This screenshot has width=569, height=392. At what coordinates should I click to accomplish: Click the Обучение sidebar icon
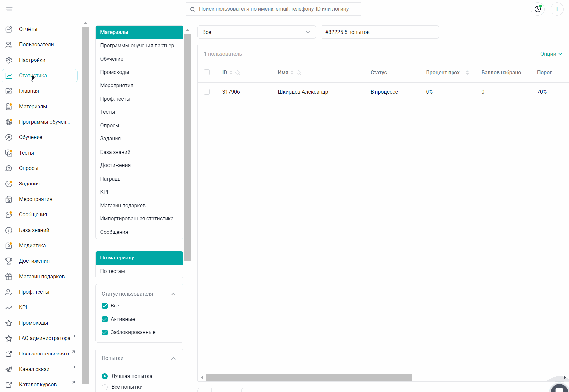[9, 137]
